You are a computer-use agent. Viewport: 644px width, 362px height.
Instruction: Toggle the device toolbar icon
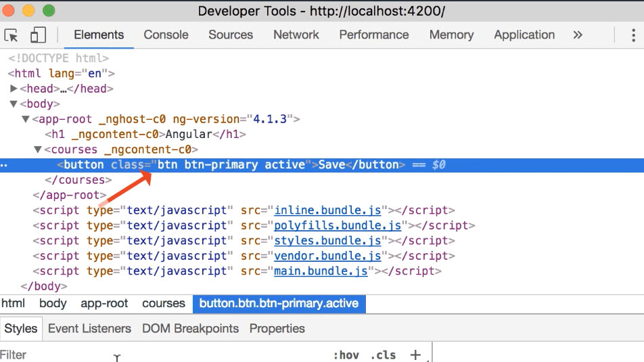pyautogui.click(x=38, y=35)
